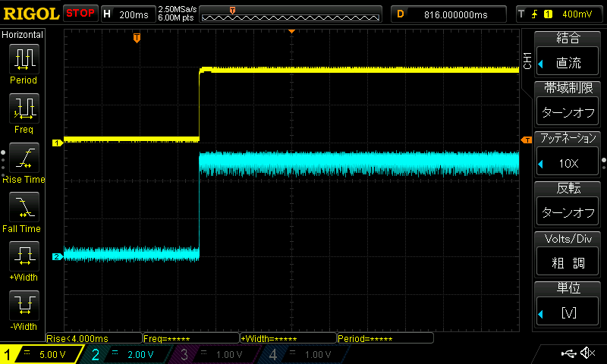Click the 400mV trigger level readout
The width and height of the screenshot is (607, 364).
(x=577, y=14)
